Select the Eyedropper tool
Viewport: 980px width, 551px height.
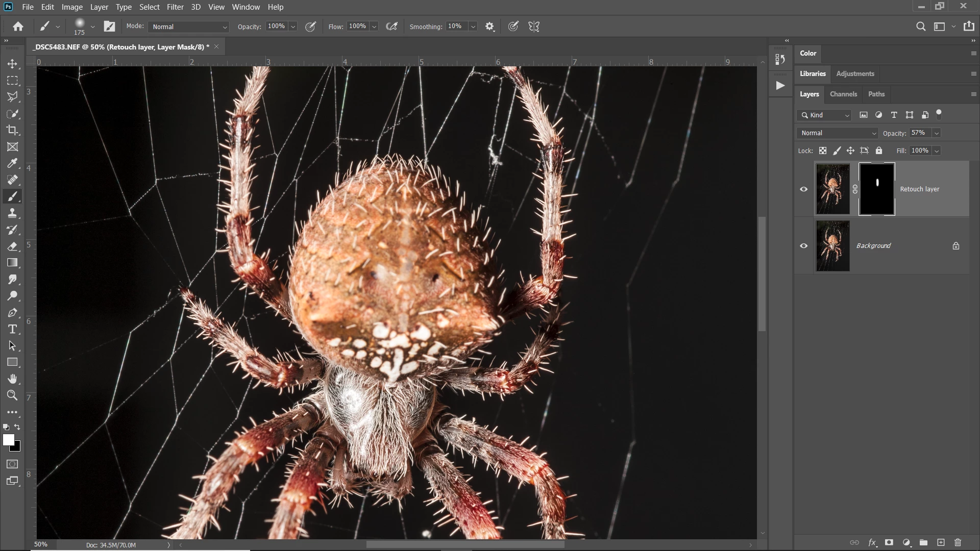click(x=12, y=163)
